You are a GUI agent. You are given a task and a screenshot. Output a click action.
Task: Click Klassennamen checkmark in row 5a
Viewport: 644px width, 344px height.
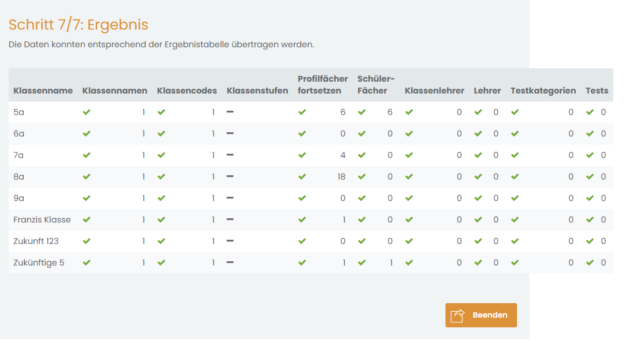tap(86, 112)
